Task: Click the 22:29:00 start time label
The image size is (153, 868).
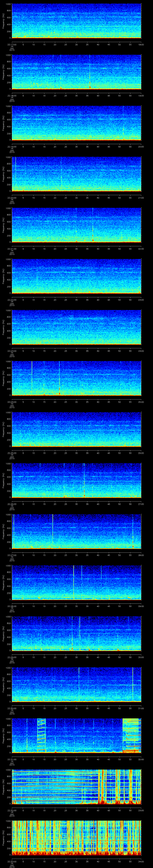Action: 12,657
